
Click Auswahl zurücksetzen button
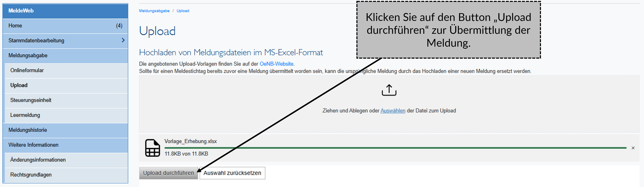click(x=232, y=173)
